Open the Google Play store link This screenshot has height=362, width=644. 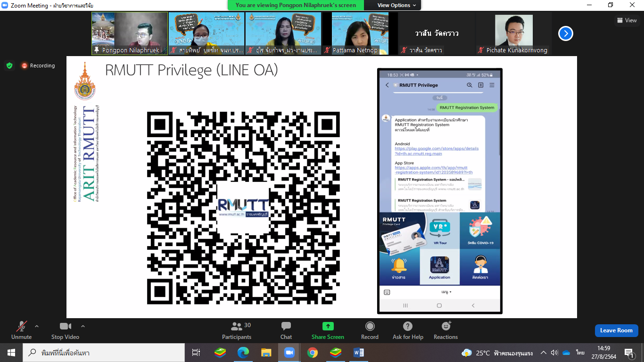tap(437, 151)
